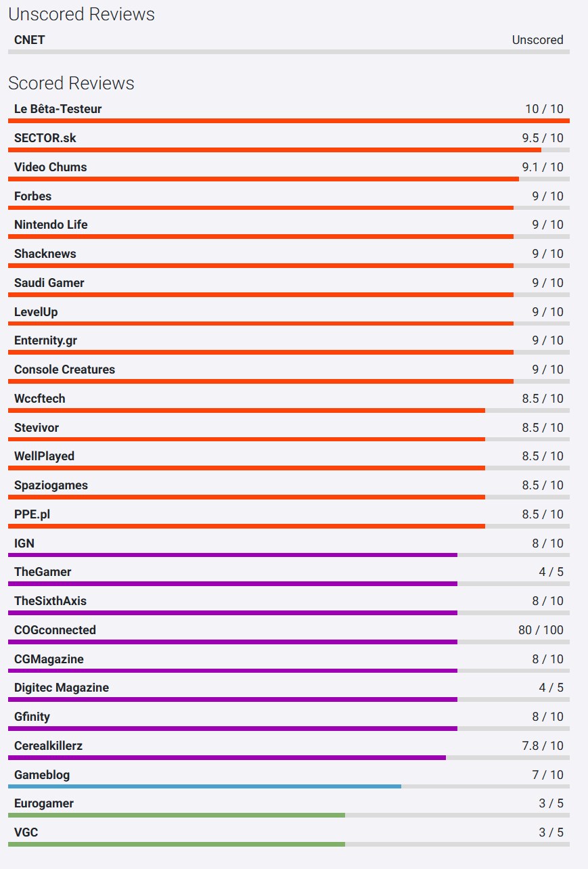
Task: Select the Video Chums review
Action: (x=51, y=167)
